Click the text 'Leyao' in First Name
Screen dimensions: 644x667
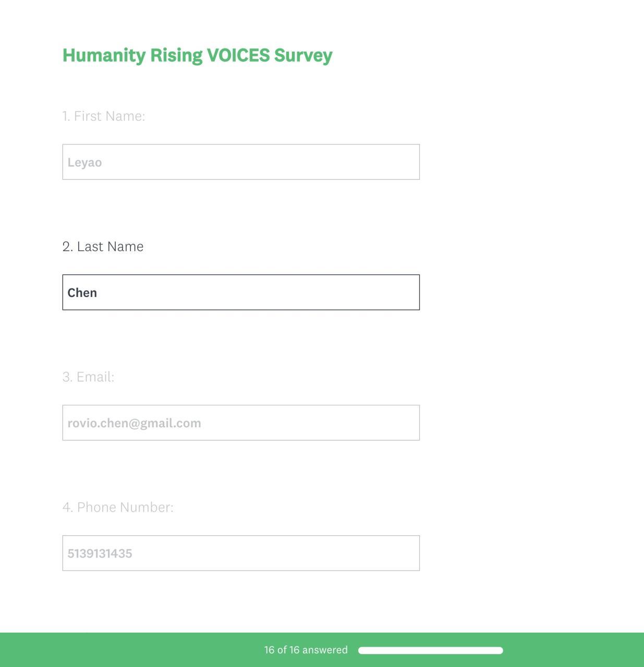84,163
